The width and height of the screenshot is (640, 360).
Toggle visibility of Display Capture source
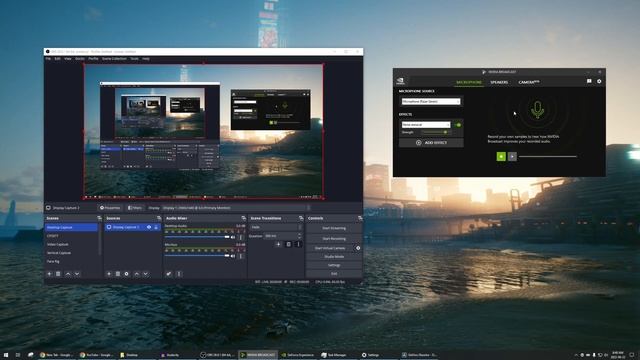coord(149,227)
